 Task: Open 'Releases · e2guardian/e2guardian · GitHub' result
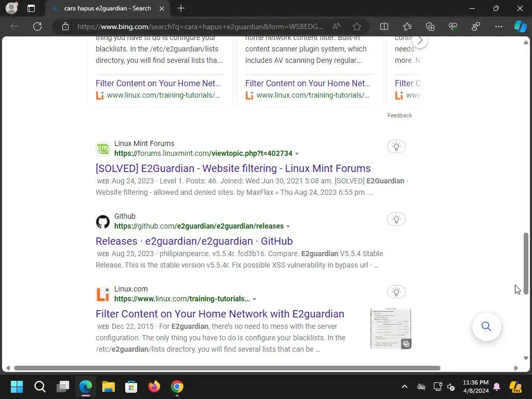[194, 241]
